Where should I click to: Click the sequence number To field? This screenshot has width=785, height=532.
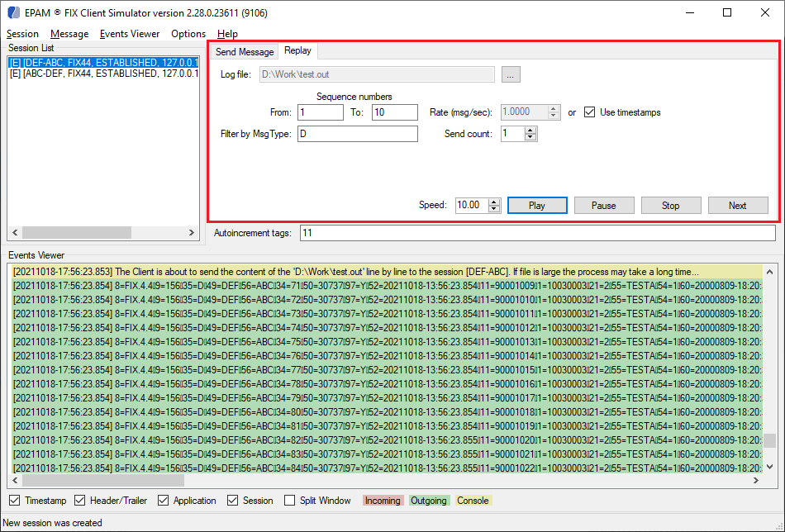pyautogui.click(x=394, y=112)
